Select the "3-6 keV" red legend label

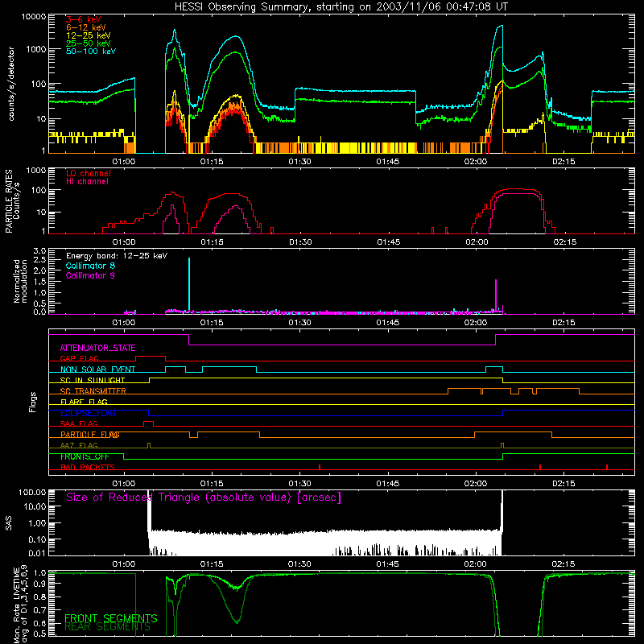[x=84, y=19]
